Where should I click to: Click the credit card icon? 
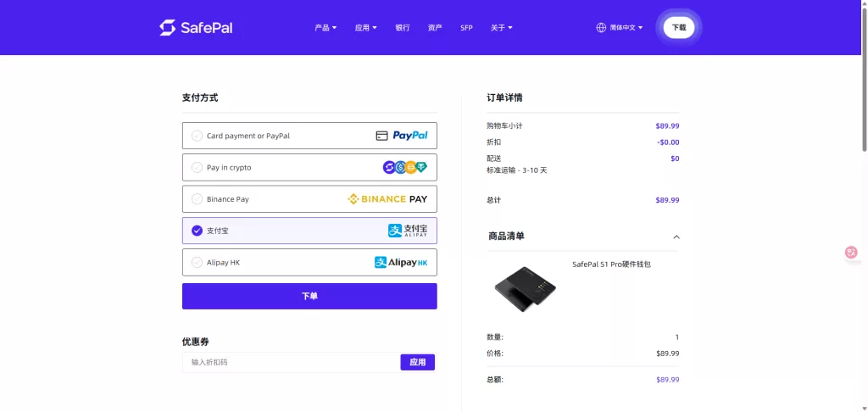(x=381, y=136)
